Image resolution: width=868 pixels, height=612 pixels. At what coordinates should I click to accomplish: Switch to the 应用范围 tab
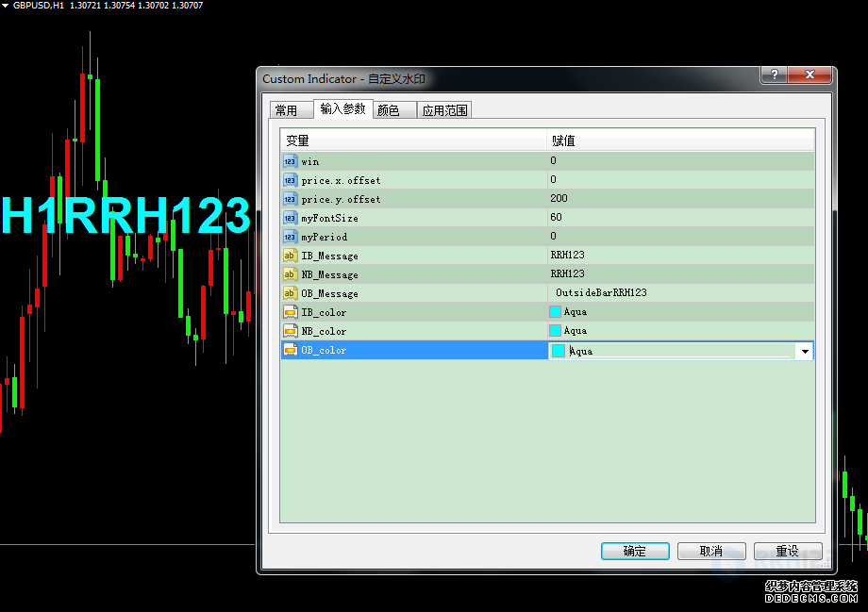coord(444,110)
